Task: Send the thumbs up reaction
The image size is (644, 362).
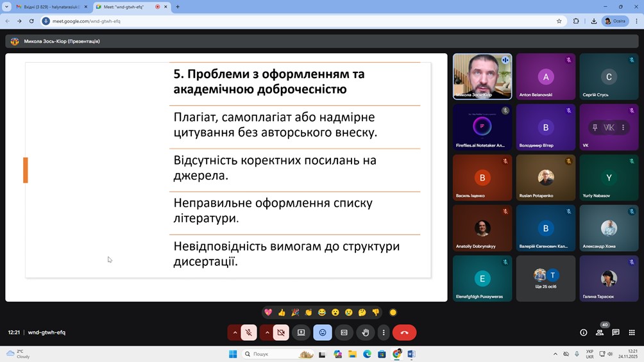Action: point(282,313)
